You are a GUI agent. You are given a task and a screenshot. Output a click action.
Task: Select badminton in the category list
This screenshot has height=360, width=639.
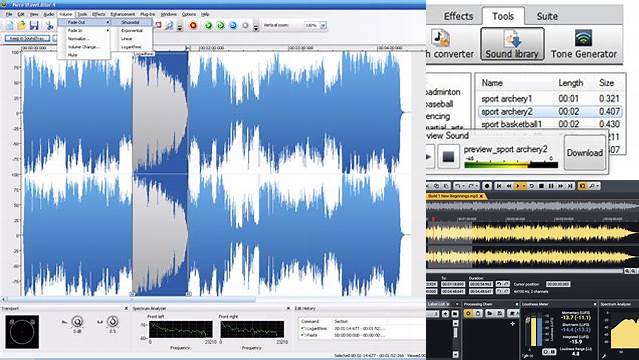pyautogui.click(x=443, y=92)
